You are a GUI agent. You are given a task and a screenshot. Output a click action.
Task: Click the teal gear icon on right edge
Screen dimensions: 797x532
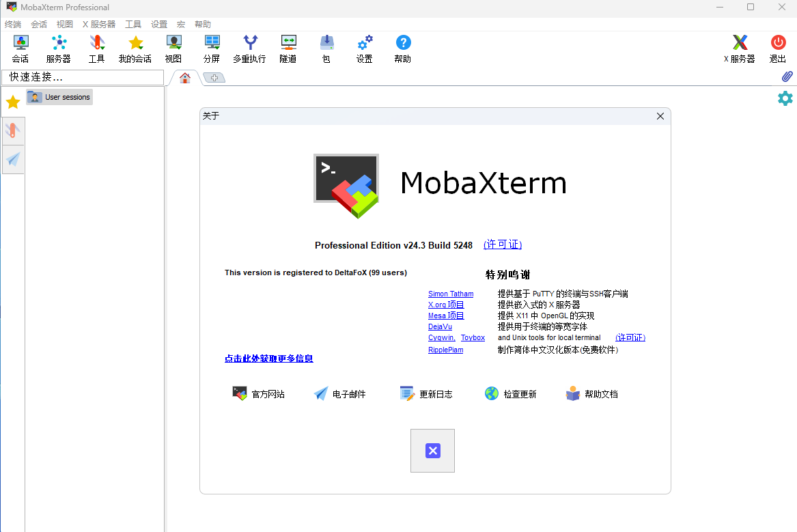click(x=785, y=98)
